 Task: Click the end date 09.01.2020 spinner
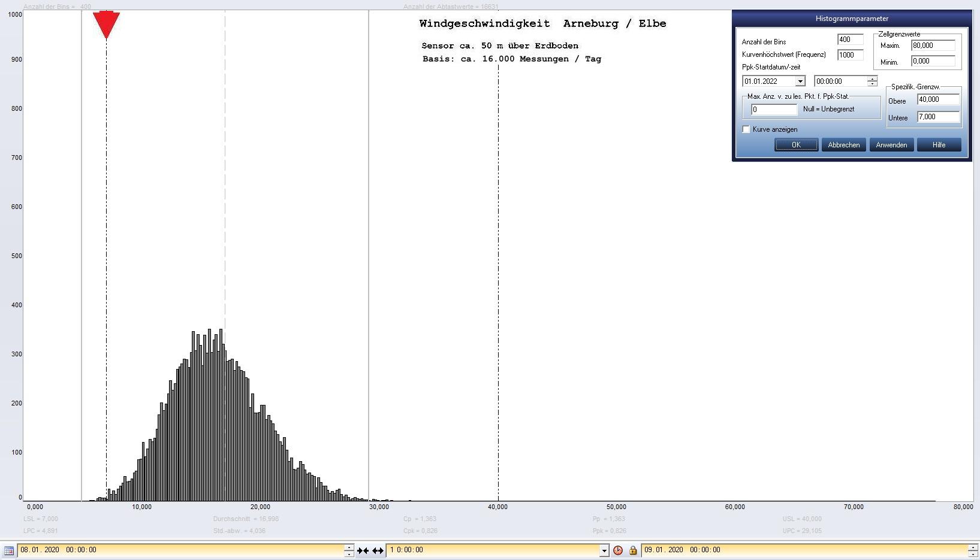[972, 550]
